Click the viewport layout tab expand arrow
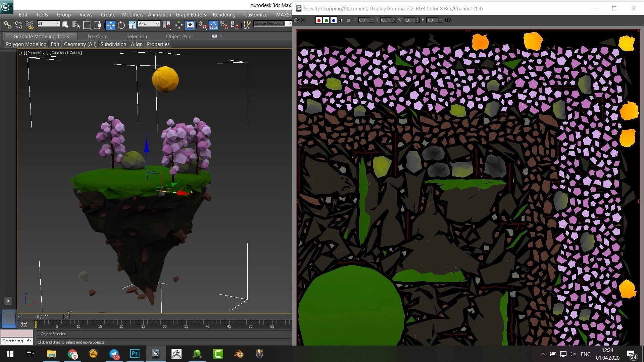644x362 pixels. (8, 301)
